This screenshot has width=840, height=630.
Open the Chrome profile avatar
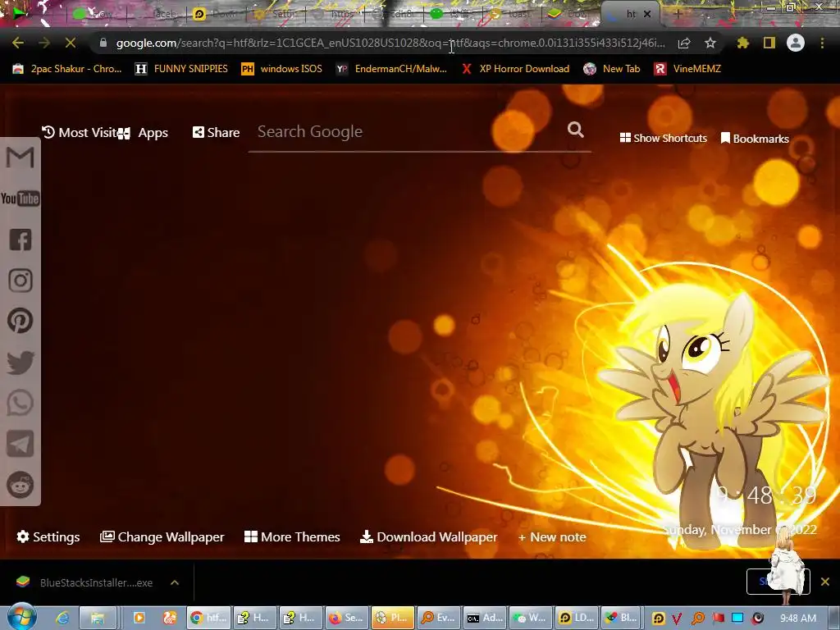tap(796, 43)
